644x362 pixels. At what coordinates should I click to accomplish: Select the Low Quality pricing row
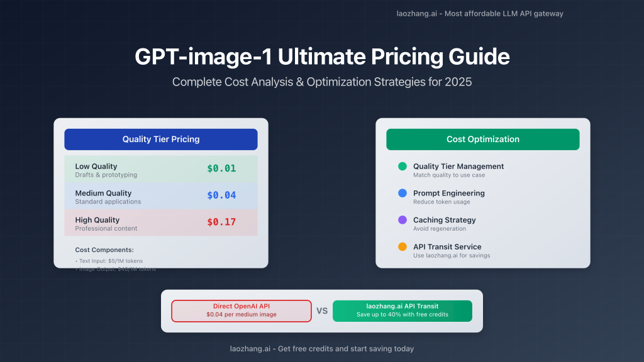(x=161, y=168)
